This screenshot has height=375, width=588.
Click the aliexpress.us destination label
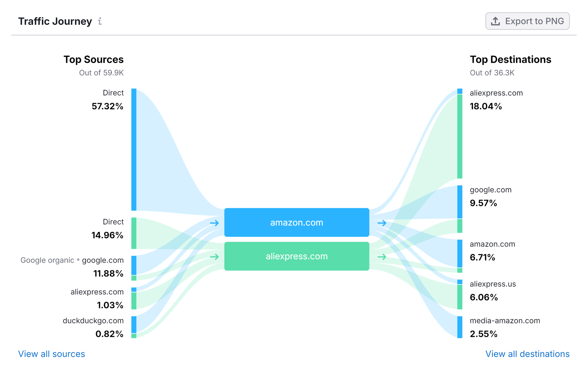point(493,284)
